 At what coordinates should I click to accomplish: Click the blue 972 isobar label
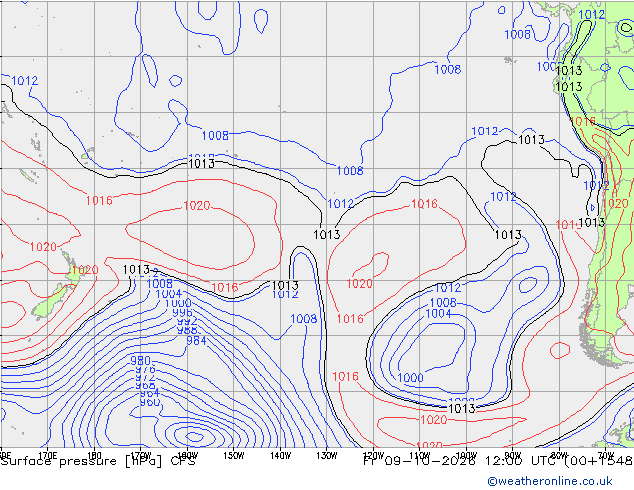coord(145,377)
